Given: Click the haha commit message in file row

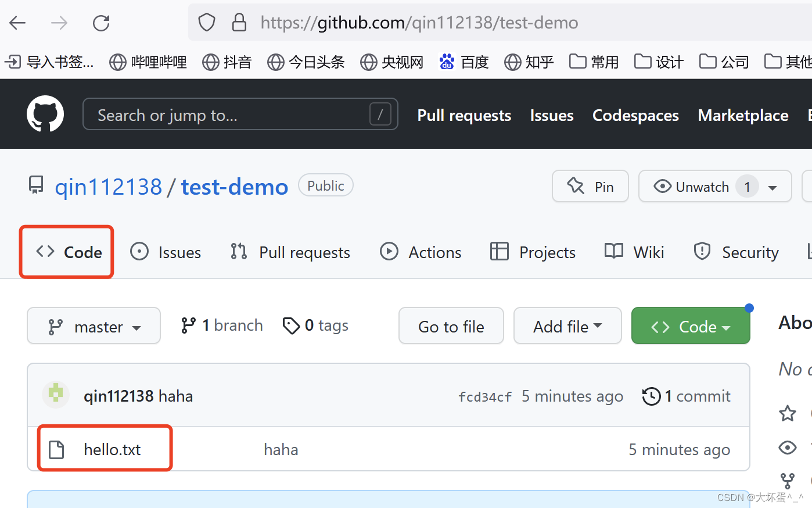Looking at the screenshot, I should (281, 450).
